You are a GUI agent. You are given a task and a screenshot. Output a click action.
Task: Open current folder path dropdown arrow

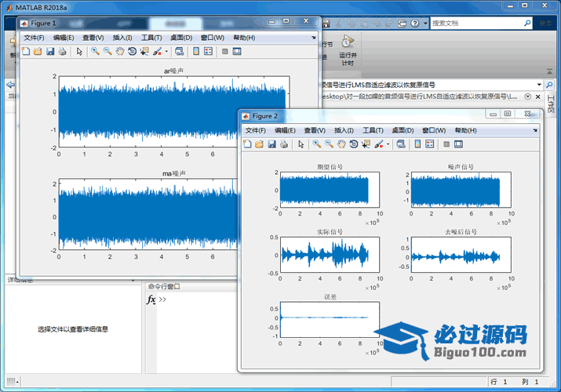click(x=539, y=84)
